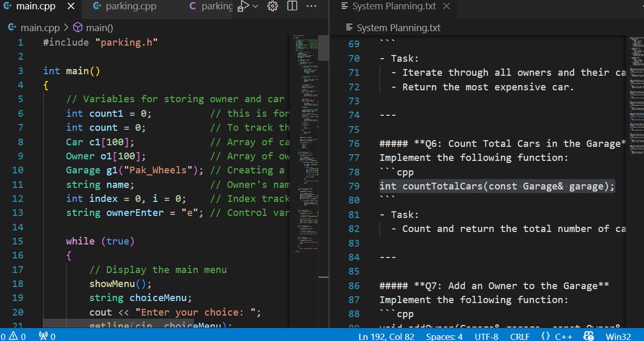Click the Debug/Run C++ file play icon
The height and width of the screenshot is (341, 644).
coord(244,6)
